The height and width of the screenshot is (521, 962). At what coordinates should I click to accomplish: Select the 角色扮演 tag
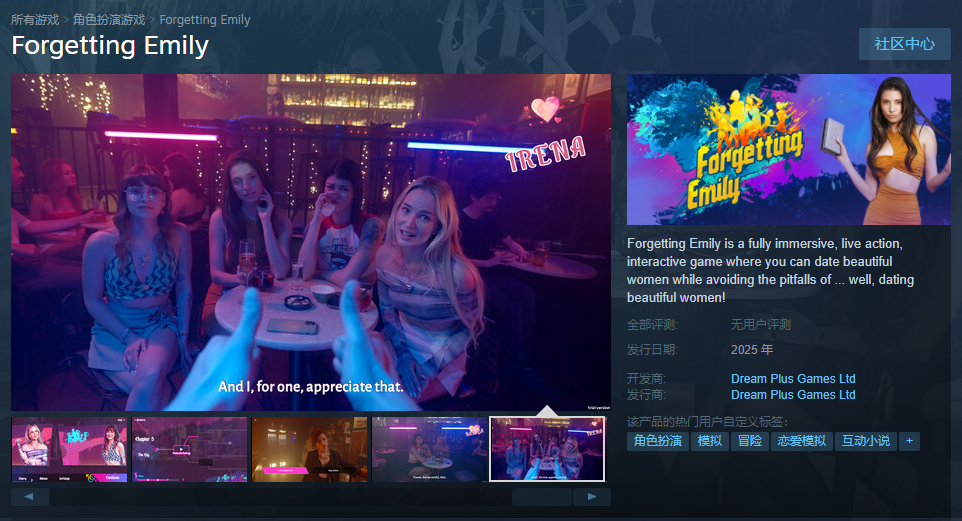[x=658, y=441]
